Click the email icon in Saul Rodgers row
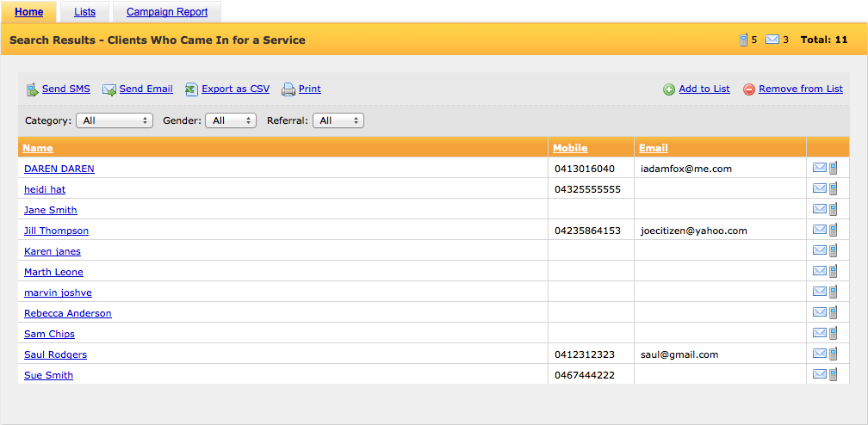This screenshot has height=425, width=868. tap(819, 354)
